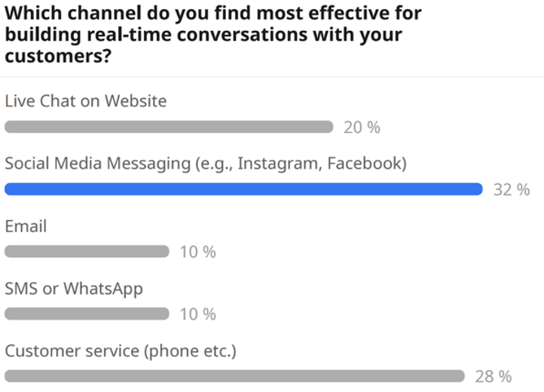This screenshot has height=392, width=544.
Task: Click the word "customers?" in the question
Action: [x=58, y=56]
